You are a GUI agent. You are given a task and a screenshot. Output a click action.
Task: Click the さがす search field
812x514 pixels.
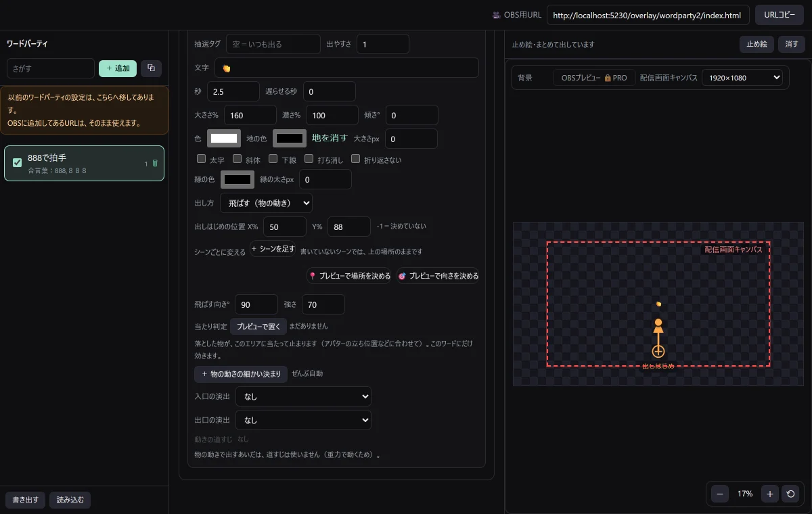51,68
